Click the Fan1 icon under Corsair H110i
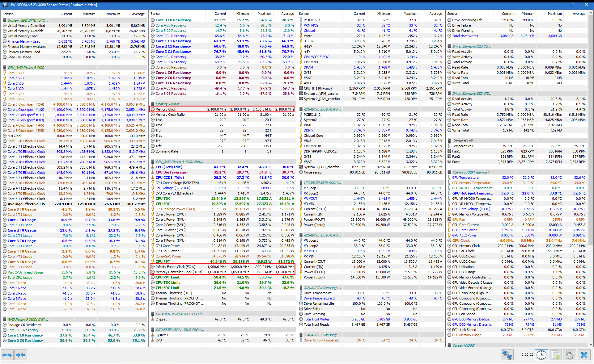Image resolution: width=594 pixels, height=364 pixels. (449, 151)
